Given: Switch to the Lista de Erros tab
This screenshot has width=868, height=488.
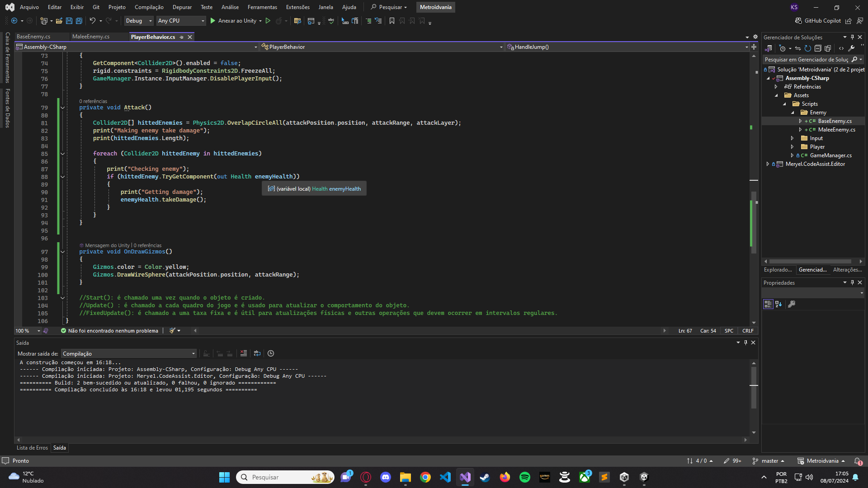Looking at the screenshot, I should pyautogui.click(x=32, y=448).
